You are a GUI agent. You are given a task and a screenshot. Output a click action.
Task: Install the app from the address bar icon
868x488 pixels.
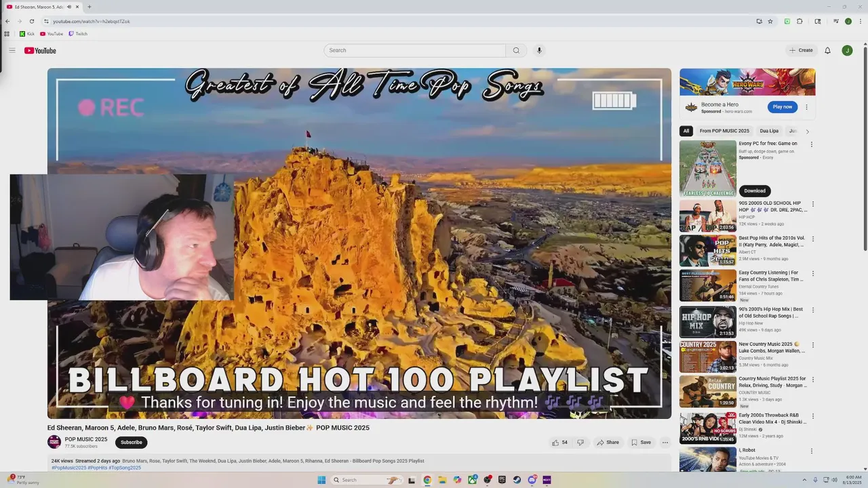(759, 21)
